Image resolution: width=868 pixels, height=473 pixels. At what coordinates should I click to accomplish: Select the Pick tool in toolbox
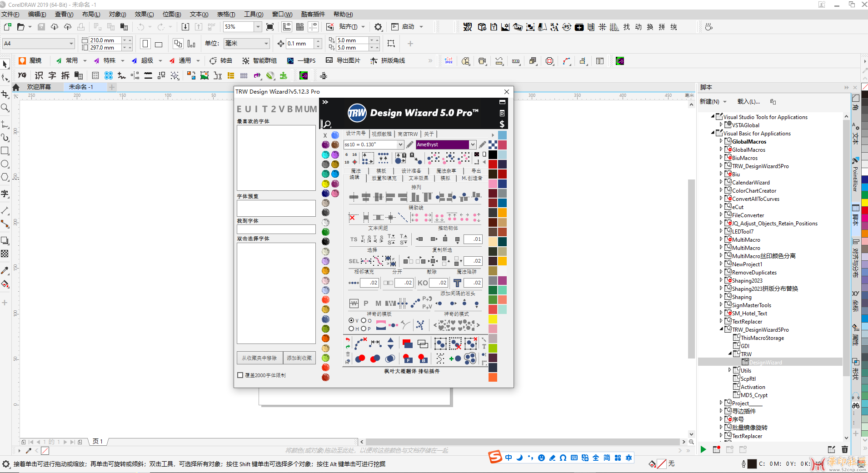[5, 64]
